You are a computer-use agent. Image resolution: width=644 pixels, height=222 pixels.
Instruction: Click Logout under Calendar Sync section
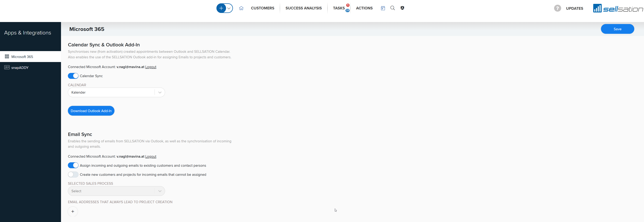151,67
